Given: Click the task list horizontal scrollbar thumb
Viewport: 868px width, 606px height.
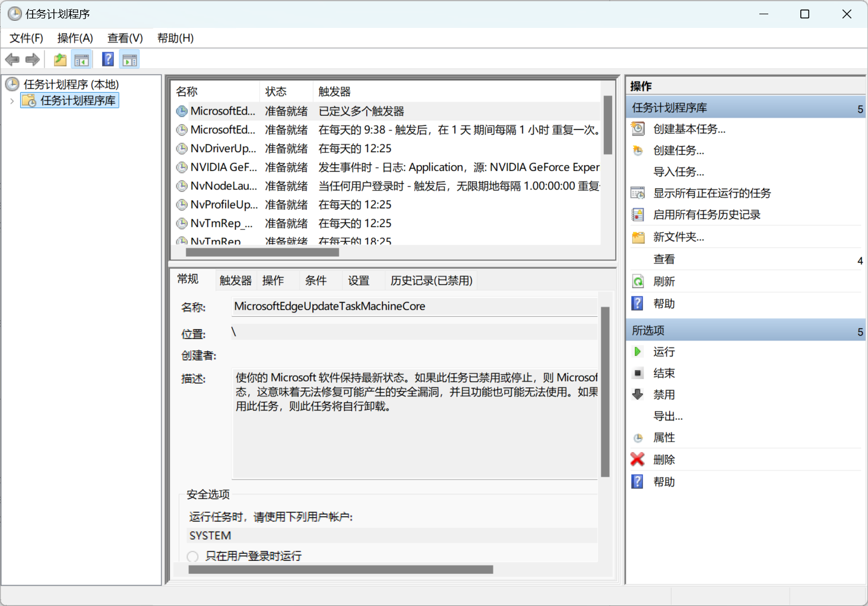Looking at the screenshot, I should click(x=262, y=252).
